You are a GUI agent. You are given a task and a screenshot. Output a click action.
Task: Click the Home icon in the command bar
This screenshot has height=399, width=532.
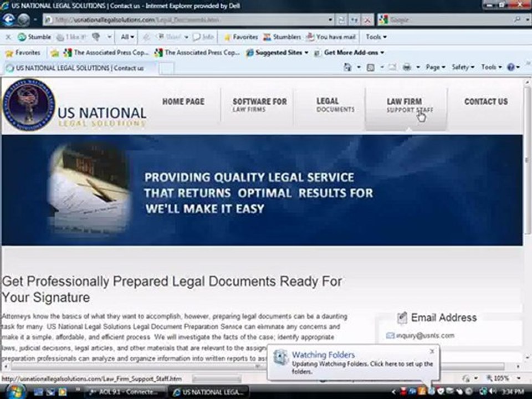(347, 67)
